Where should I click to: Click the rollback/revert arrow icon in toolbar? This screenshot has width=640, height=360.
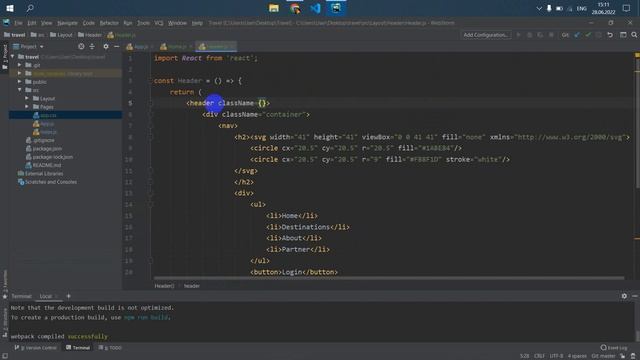[x=610, y=35]
